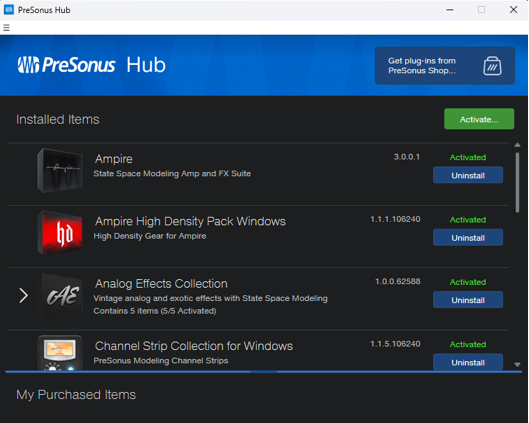529x423 pixels.
Task: Click the PreSonus Hub title bar app icon
Action: pyautogui.click(x=9, y=10)
